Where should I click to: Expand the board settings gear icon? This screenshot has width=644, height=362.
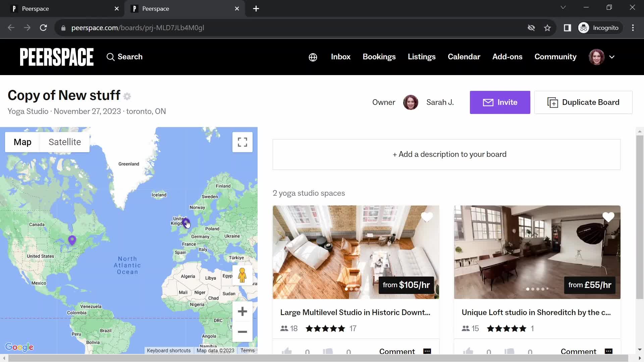tap(128, 96)
